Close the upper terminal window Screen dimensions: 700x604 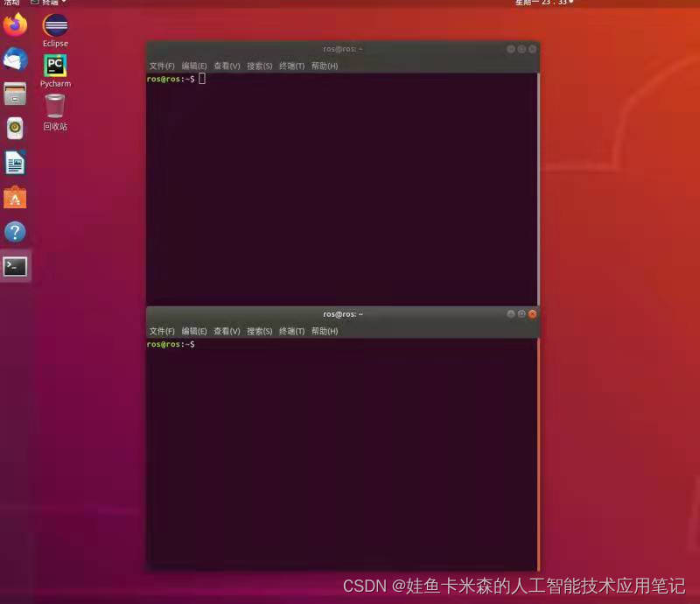click(x=532, y=49)
